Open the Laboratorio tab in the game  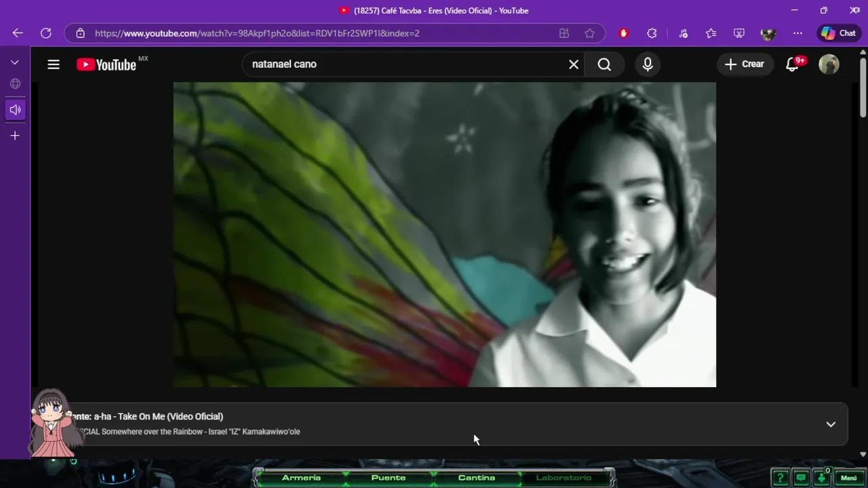564,478
